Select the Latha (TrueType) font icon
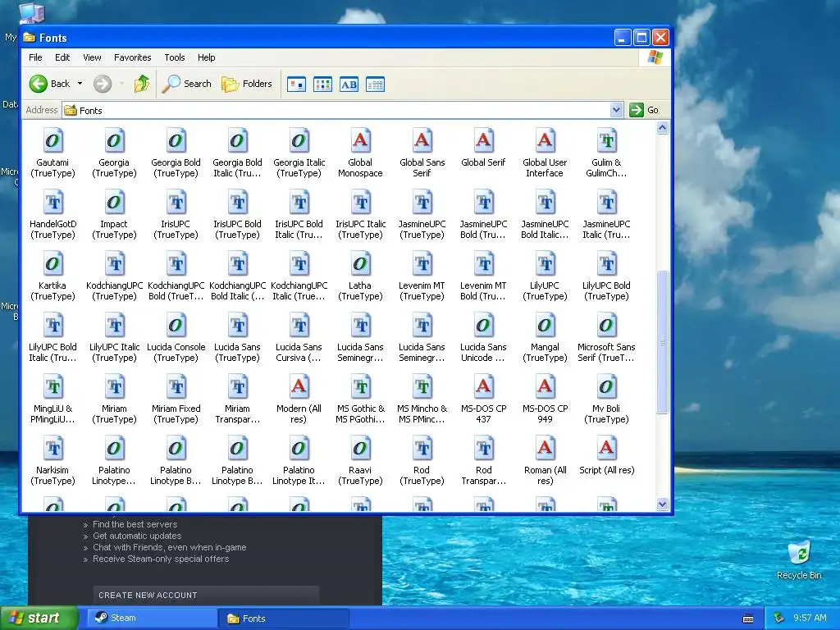840x630 pixels. pyautogui.click(x=361, y=263)
